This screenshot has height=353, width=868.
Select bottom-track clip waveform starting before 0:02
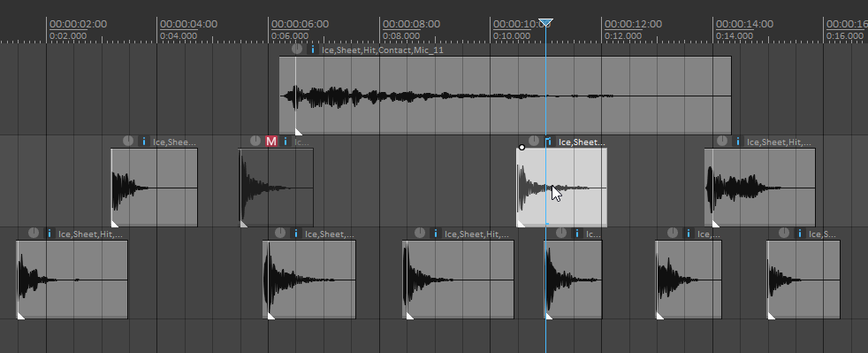pyautogui.click(x=72, y=280)
